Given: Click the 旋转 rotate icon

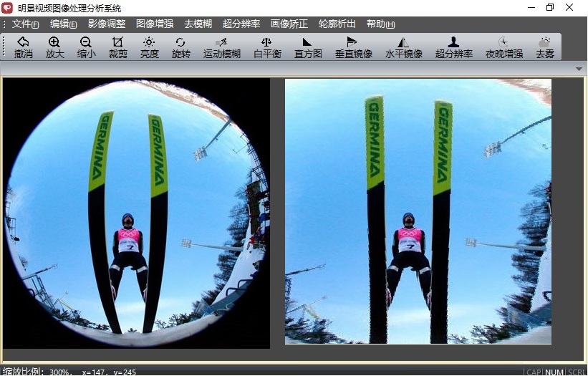Looking at the screenshot, I should 180,47.
